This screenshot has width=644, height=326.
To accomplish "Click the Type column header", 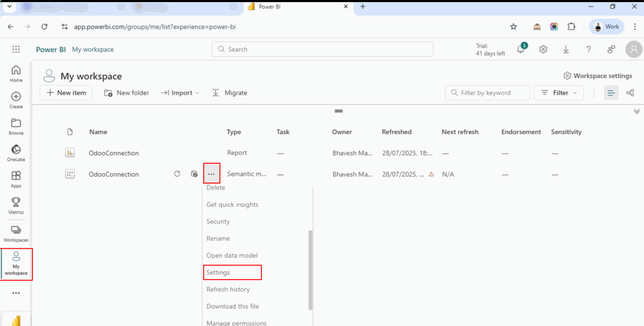I will (x=234, y=132).
